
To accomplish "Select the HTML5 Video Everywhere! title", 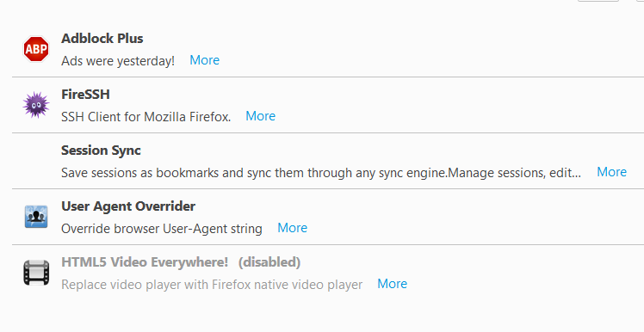I will click(x=145, y=261).
